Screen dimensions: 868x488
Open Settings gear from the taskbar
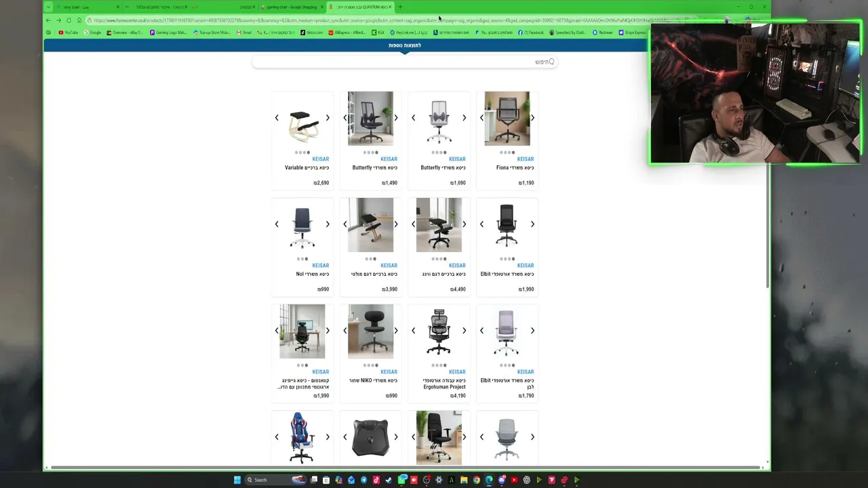point(439,480)
